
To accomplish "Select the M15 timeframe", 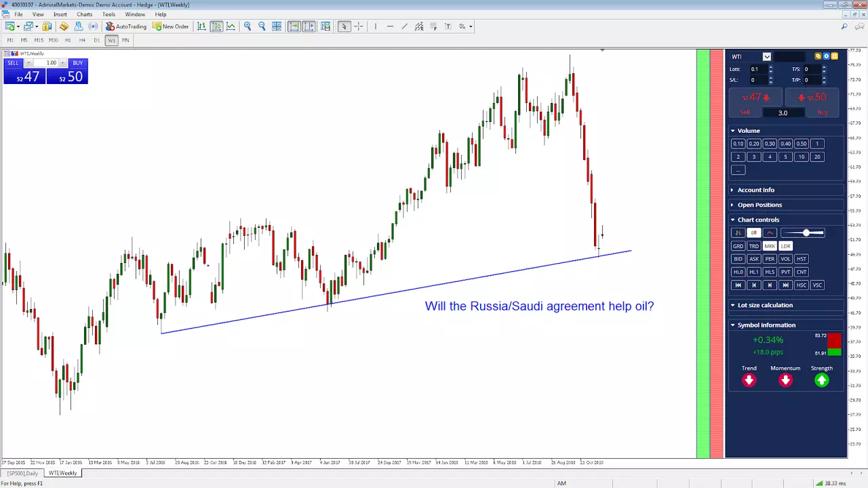I will point(39,40).
